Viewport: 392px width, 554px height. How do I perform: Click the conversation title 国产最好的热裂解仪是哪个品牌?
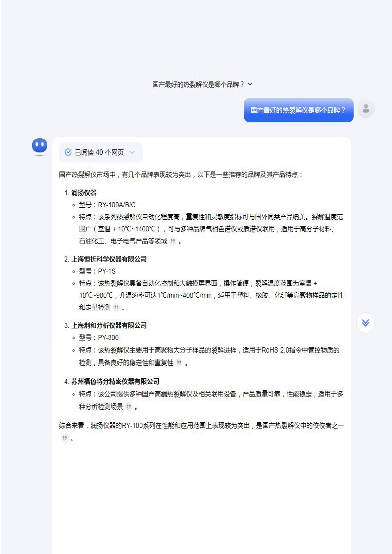(x=198, y=84)
